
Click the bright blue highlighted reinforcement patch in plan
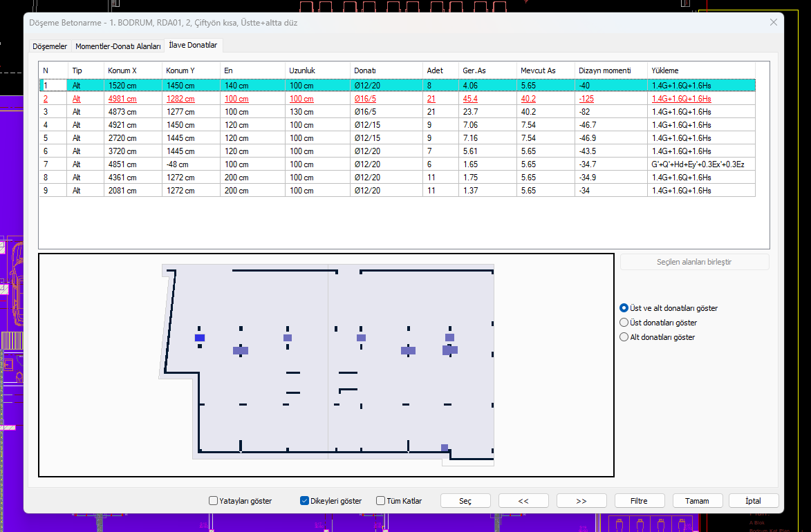click(x=200, y=338)
